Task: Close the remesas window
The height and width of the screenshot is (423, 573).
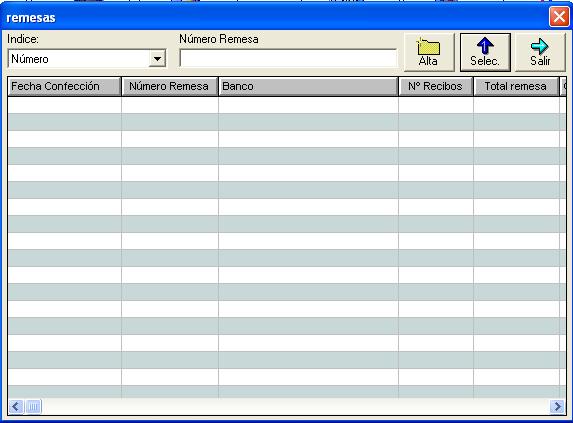Action: pos(559,17)
